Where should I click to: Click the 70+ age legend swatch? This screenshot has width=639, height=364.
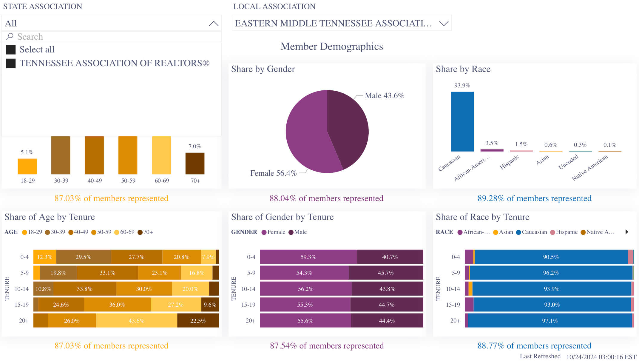(x=140, y=232)
